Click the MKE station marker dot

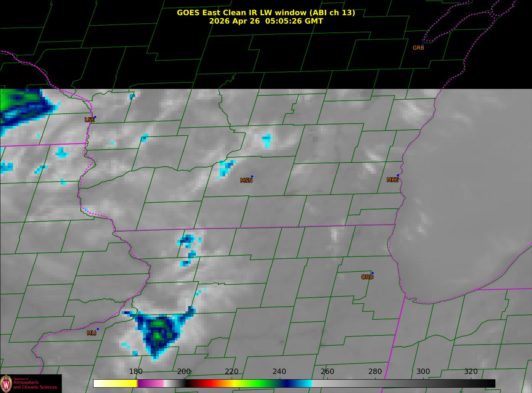point(398,176)
